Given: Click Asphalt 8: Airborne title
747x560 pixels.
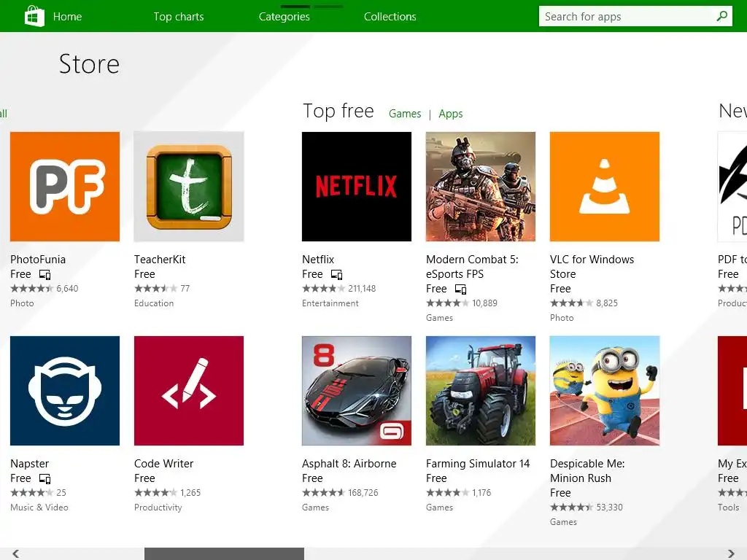Looking at the screenshot, I should (349, 464).
